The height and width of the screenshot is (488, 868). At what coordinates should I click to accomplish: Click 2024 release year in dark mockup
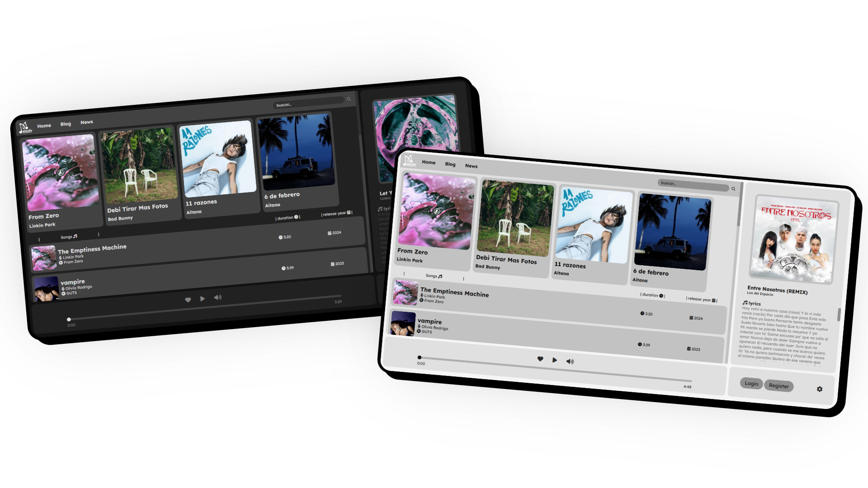pyautogui.click(x=335, y=233)
